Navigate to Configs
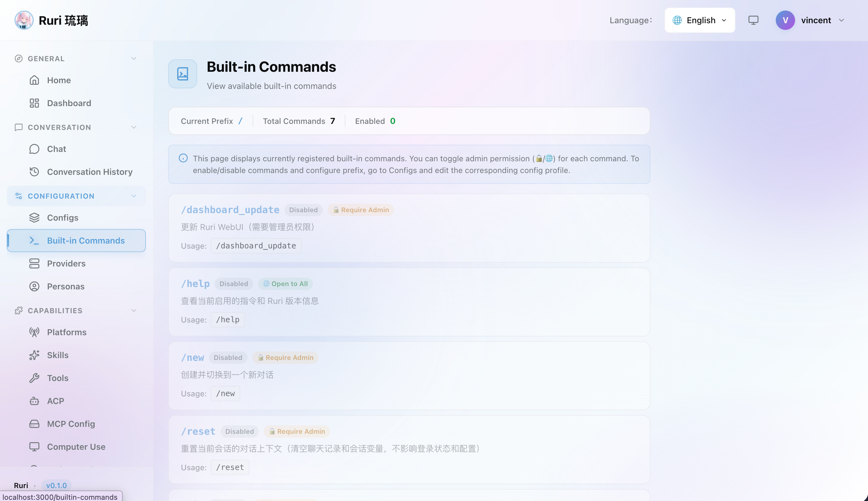The width and height of the screenshot is (868, 501). click(x=76, y=218)
